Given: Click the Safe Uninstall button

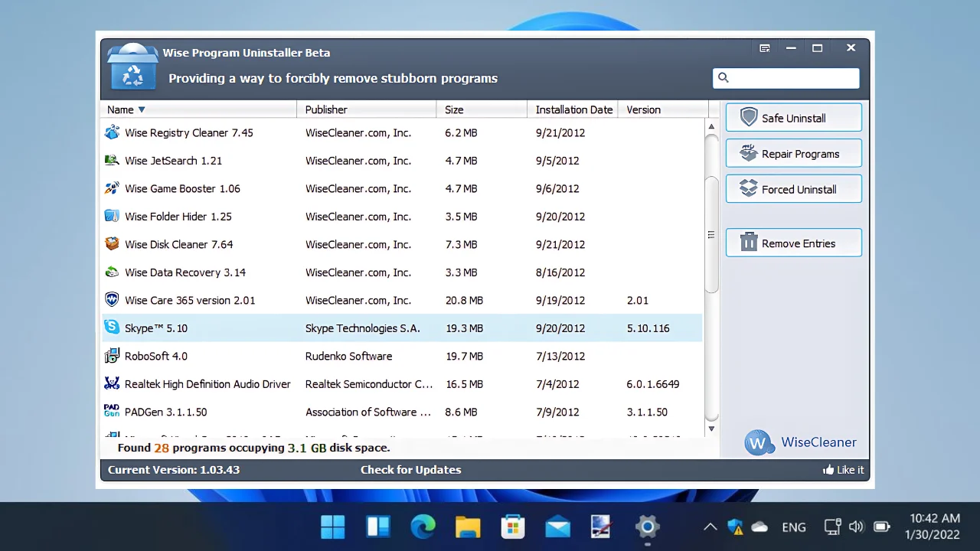Looking at the screenshot, I should tap(794, 118).
